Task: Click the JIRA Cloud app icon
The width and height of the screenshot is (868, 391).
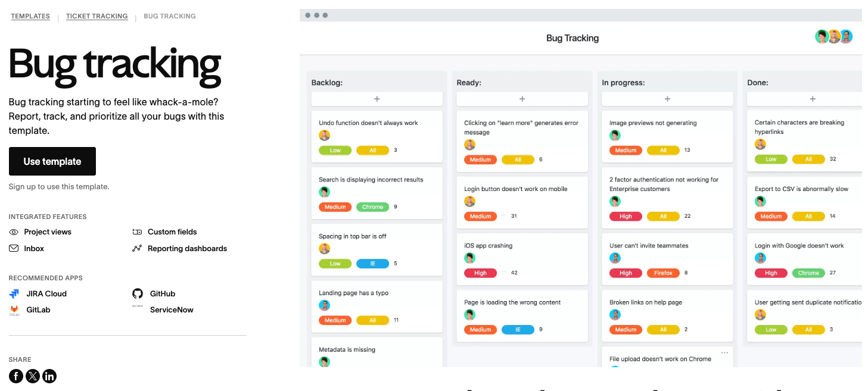Action: coord(13,293)
